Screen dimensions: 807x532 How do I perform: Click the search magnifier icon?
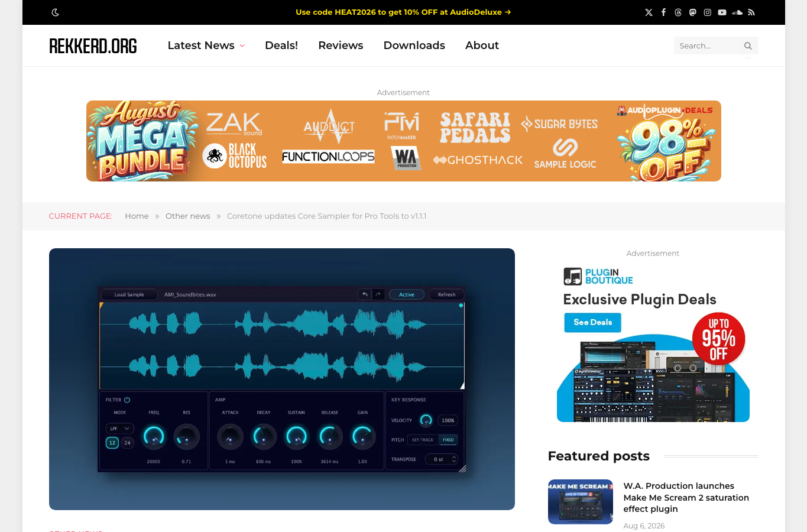(748, 46)
